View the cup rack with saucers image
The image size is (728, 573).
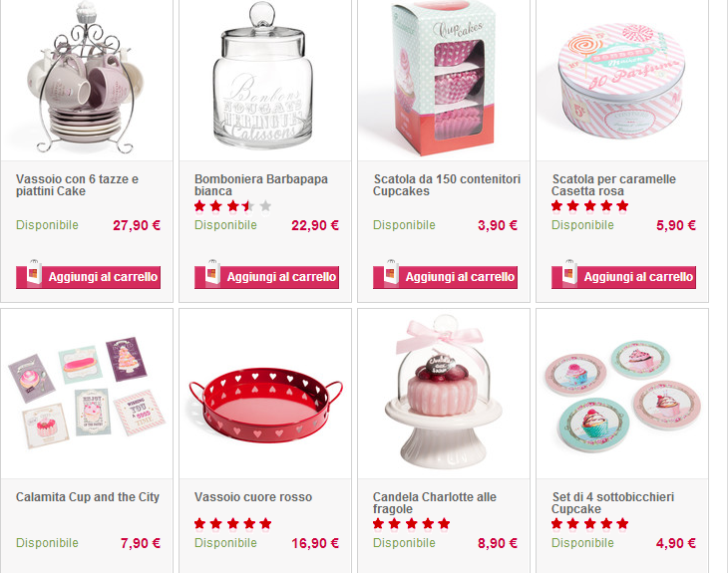[86, 77]
